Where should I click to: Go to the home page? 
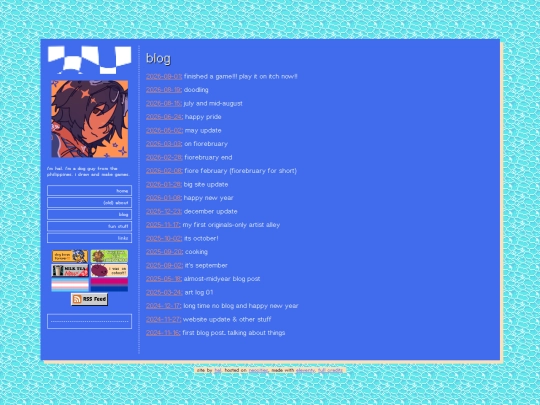pos(90,190)
